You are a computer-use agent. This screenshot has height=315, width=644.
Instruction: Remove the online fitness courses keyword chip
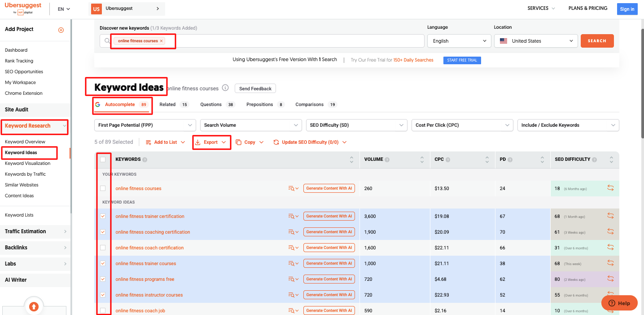point(162,41)
